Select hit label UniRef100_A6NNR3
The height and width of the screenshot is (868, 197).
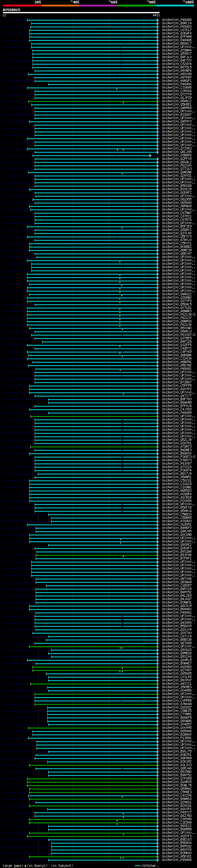click(177, 311)
